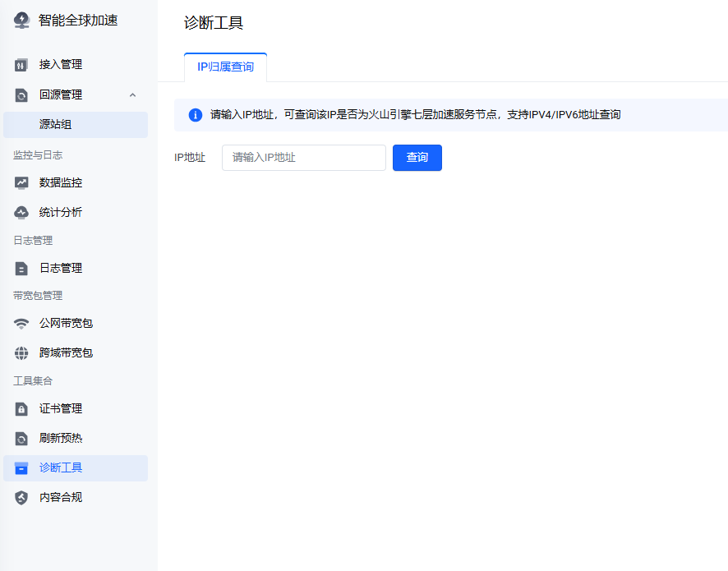Collapse the 回源管理 menu chevron
The height and width of the screenshot is (571, 728).
tap(133, 95)
